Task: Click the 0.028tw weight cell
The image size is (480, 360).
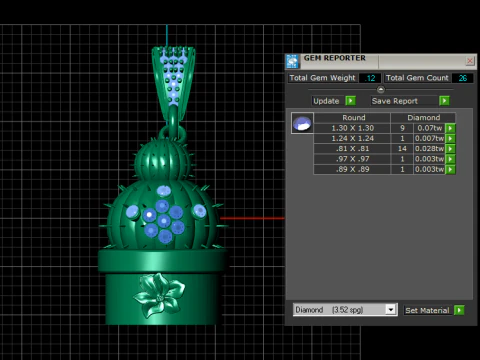Action: tap(429, 149)
